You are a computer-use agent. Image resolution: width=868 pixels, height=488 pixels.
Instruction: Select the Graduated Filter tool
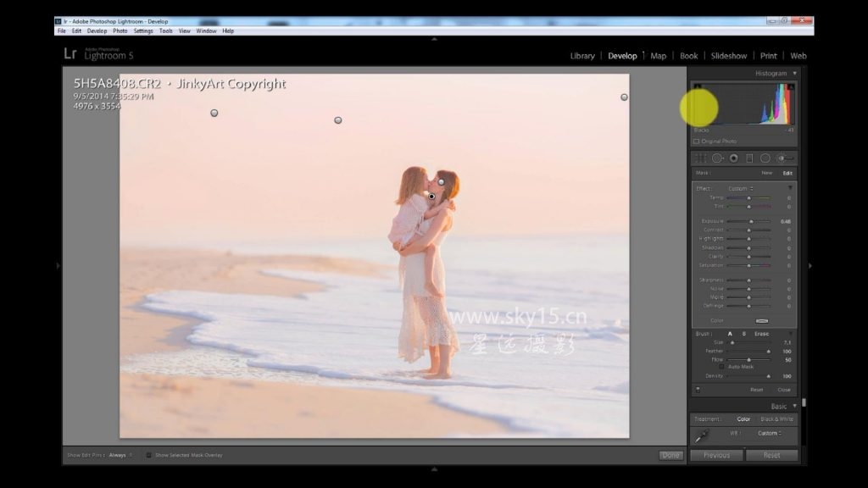tap(749, 158)
